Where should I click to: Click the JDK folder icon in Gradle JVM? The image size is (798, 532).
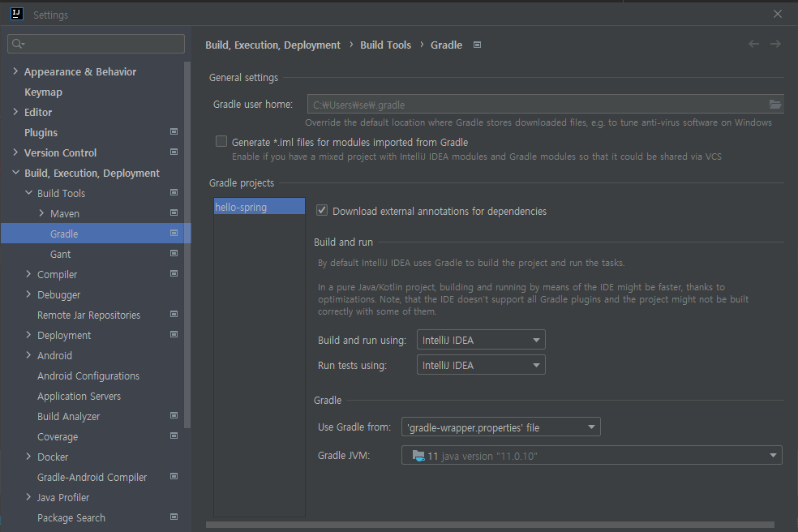coord(418,456)
